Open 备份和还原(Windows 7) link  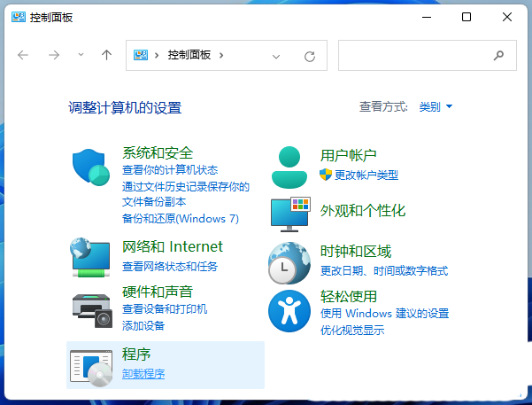pos(181,218)
